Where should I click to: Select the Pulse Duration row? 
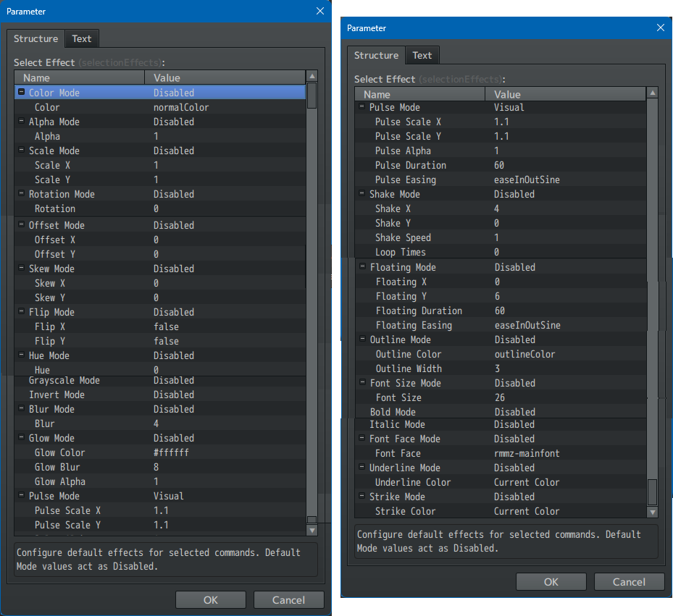(x=501, y=165)
